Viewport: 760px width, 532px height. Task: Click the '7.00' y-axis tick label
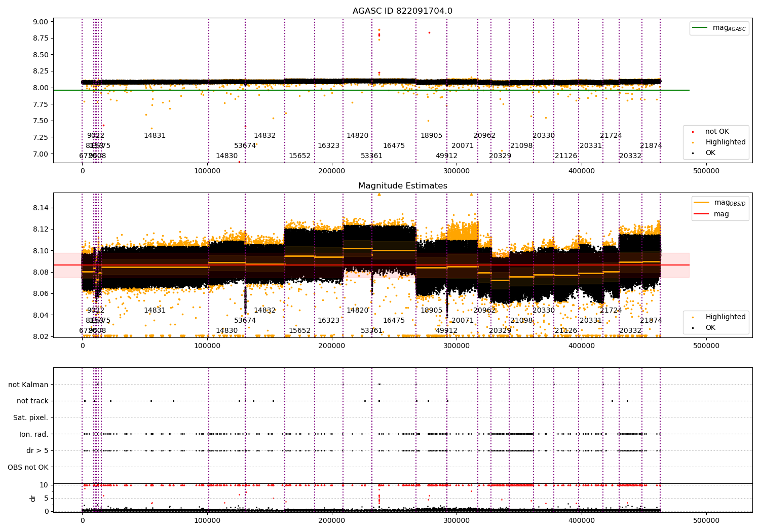coord(40,154)
